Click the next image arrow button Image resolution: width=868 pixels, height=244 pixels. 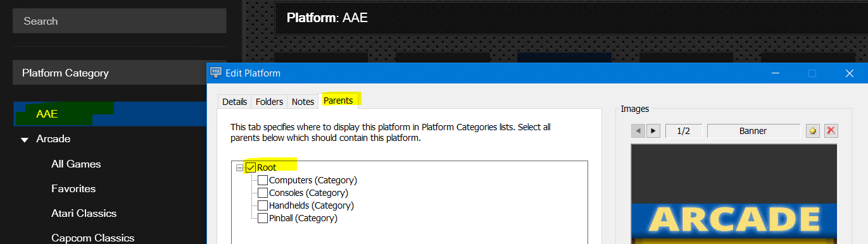pyautogui.click(x=654, y=131)
